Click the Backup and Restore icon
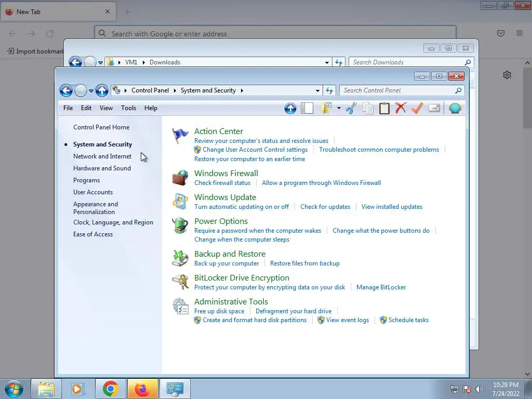532x399 pixels. pyautogui.click(x=180, y=258)
